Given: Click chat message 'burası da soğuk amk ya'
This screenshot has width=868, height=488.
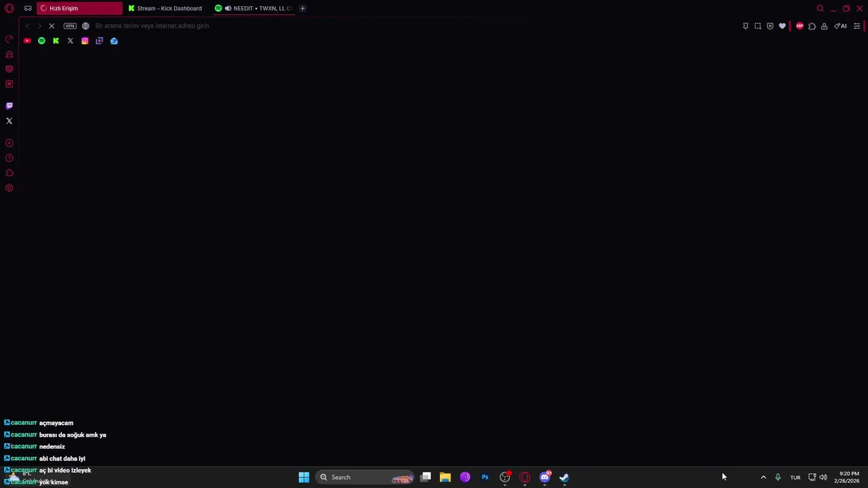Looking at the screenshot, I should pos(73,435).
